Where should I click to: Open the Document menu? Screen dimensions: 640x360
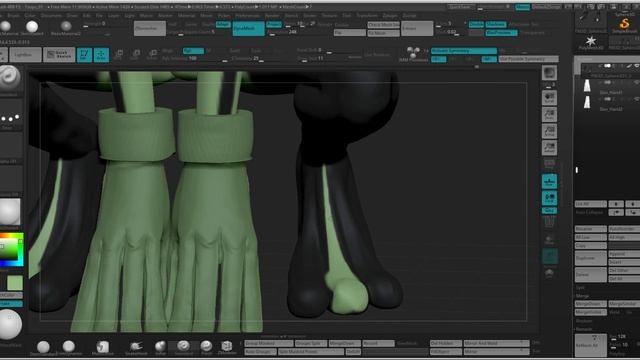click(x=51, y=16)
